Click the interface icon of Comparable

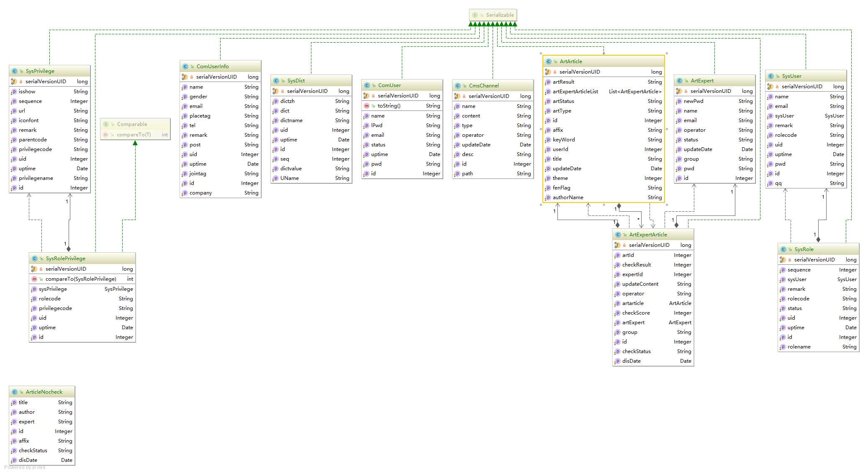coord(106,124)
